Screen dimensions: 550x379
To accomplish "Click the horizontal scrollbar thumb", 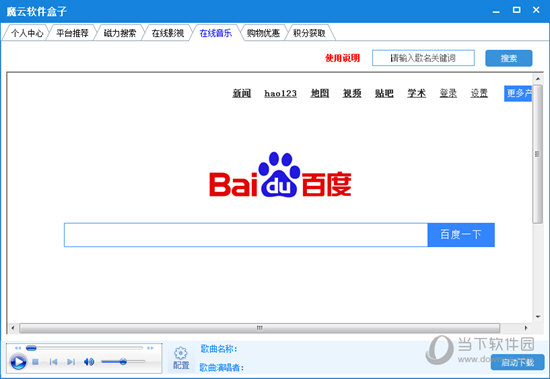I will (x=260, y=328).
